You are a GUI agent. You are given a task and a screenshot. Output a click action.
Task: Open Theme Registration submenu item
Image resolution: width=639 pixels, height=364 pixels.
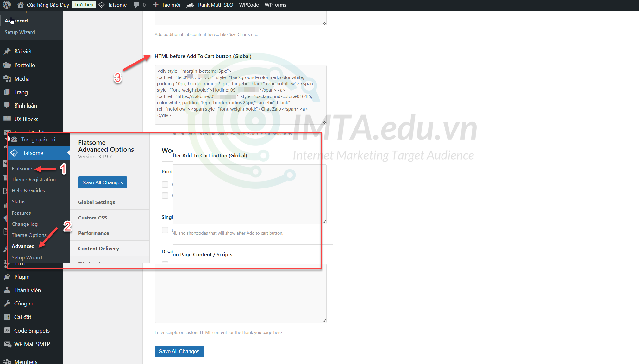pyautogui.click(x=34, y=179)
